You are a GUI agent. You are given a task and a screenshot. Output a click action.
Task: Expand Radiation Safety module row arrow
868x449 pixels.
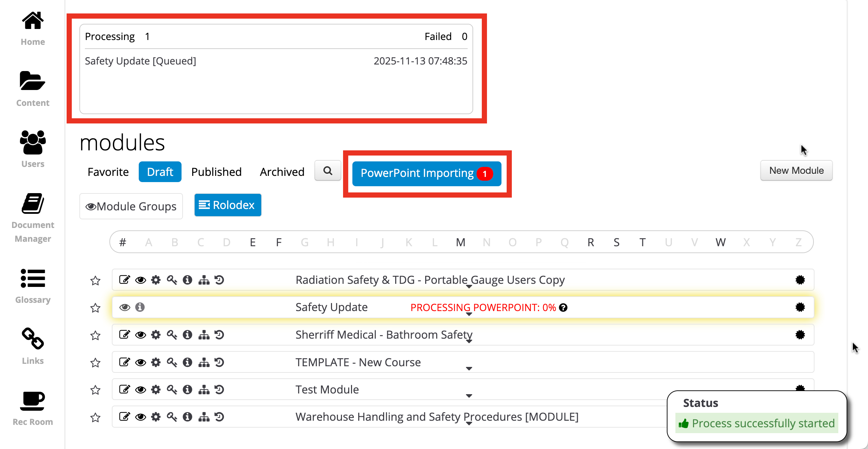click(469, 287)
